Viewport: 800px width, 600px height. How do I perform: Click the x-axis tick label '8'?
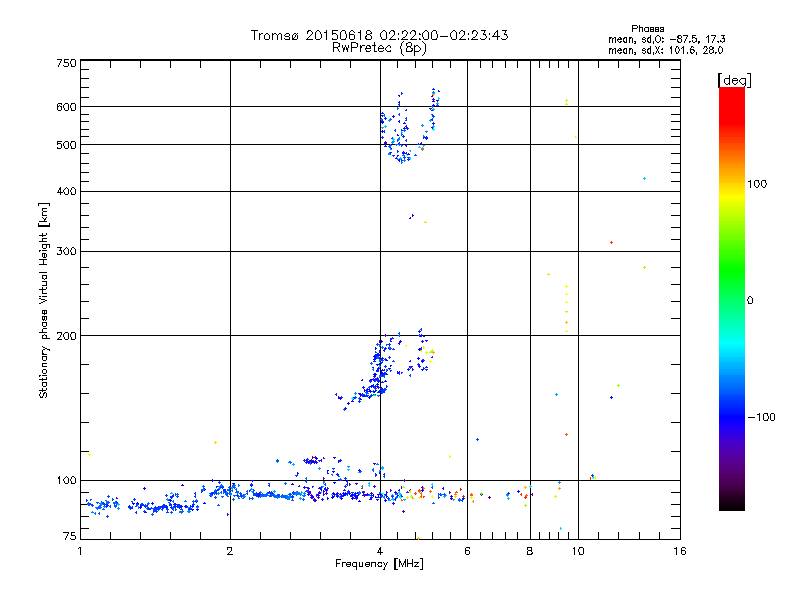point(530,551)
